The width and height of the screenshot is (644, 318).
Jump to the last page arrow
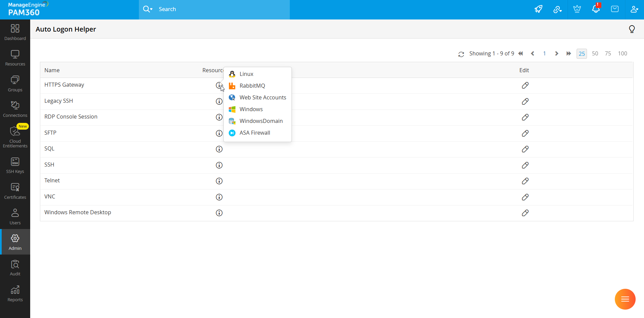point(569,53)
